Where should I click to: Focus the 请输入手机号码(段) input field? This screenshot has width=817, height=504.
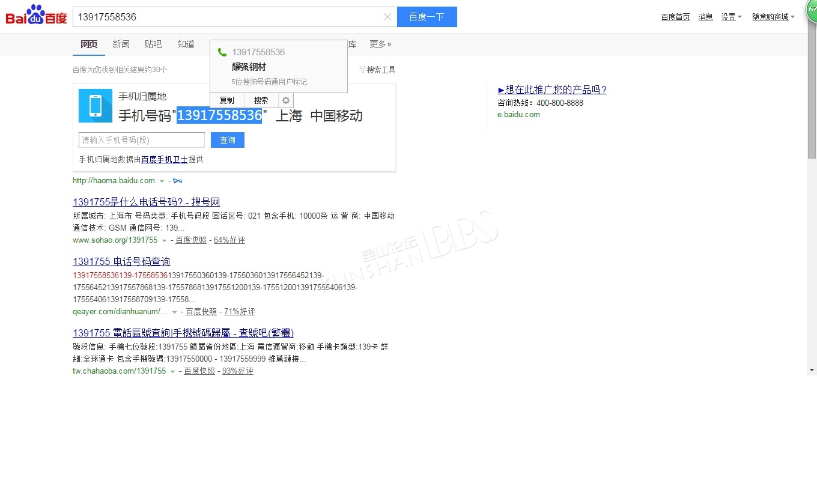click(142, 140)
